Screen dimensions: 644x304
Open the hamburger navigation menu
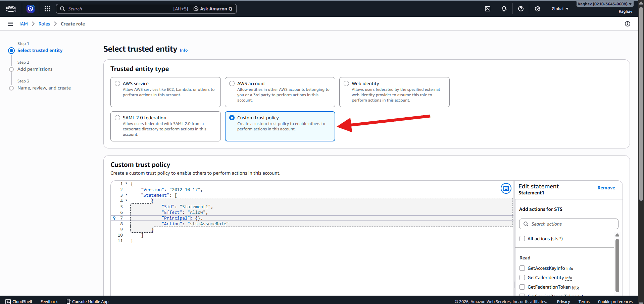[x=10, y=23]
